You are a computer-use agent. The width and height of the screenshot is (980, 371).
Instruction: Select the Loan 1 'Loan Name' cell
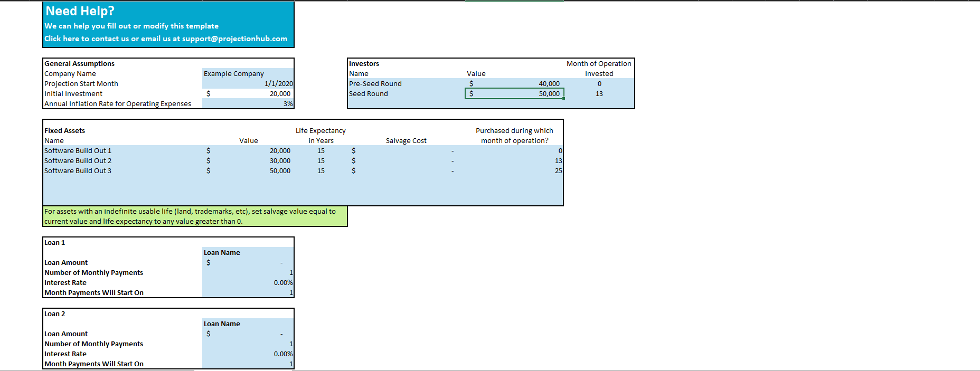248,252
